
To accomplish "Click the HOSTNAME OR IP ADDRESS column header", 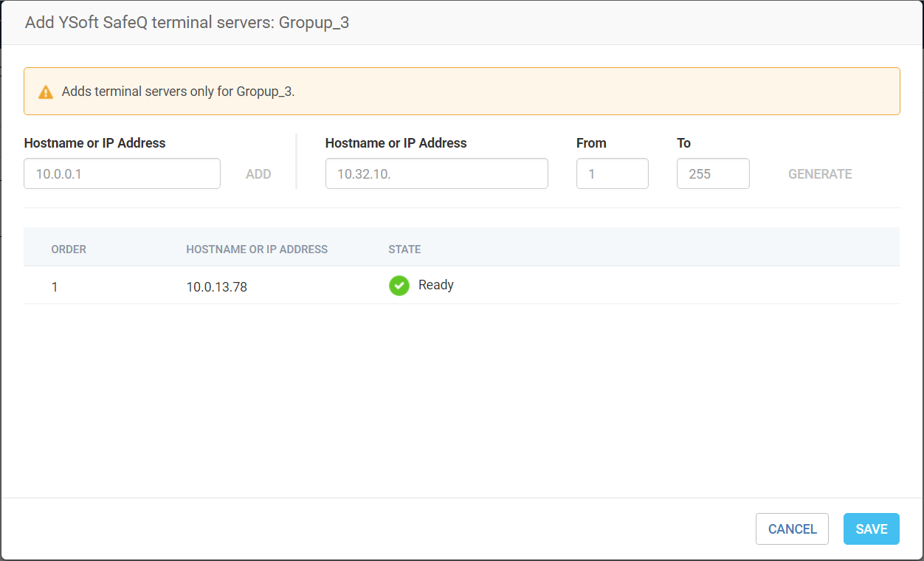I will pyautogui.click(x=257, y=249).
